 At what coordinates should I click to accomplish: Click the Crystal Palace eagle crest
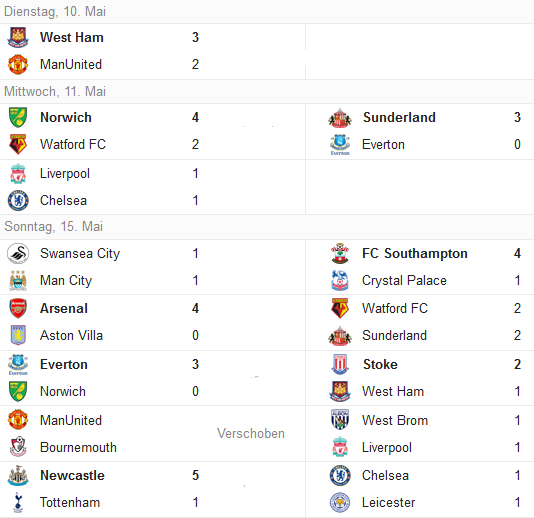(340, 281)
